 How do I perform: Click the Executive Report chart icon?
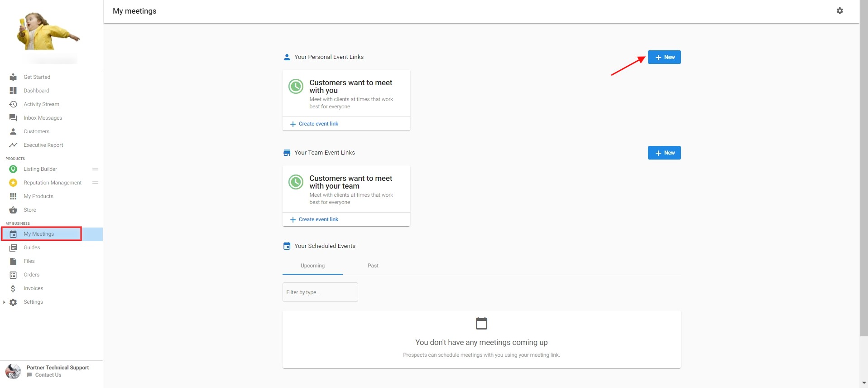click(13, 145)
